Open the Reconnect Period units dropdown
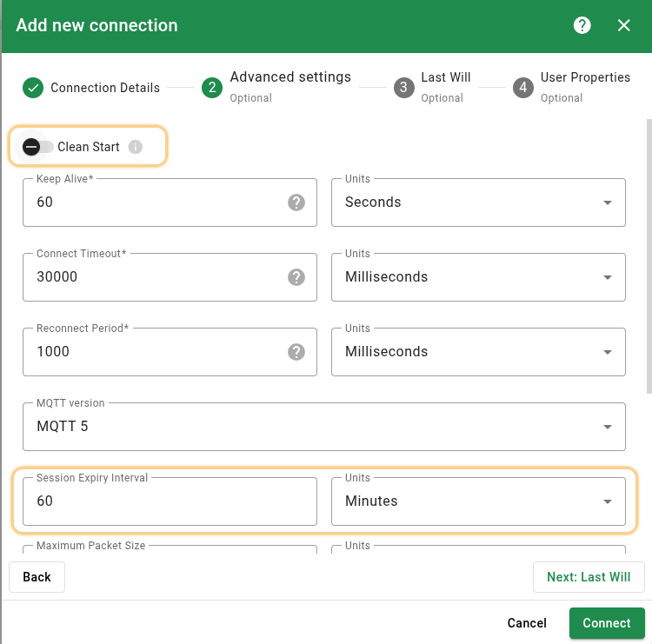 click(478, 352)
